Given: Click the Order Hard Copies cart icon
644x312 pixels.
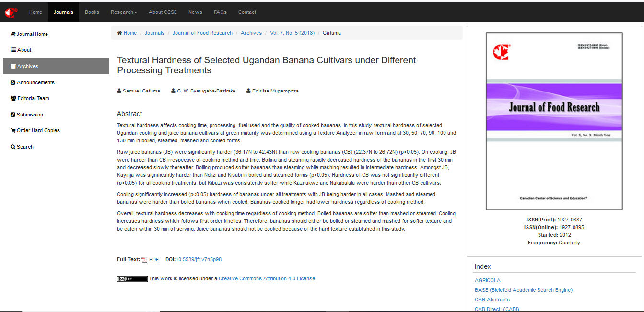Looking at the screenshot, I should (13, 130).
